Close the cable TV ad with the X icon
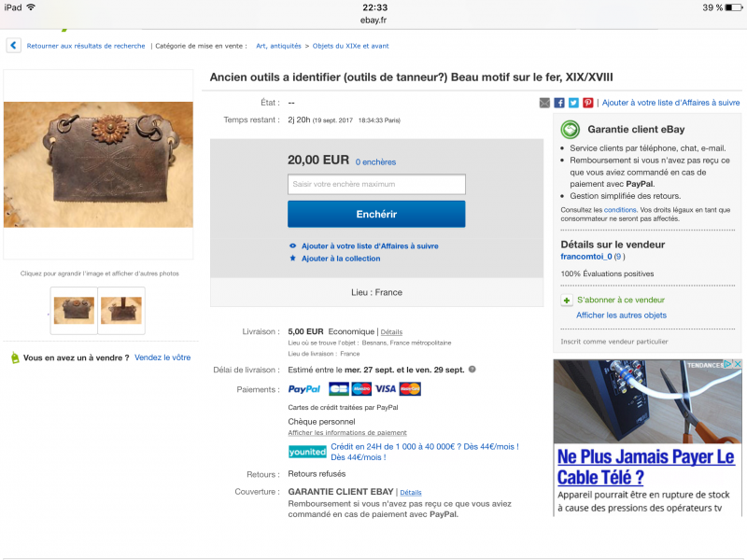Viewport: 747px width, 560px height. click(738, 364)
